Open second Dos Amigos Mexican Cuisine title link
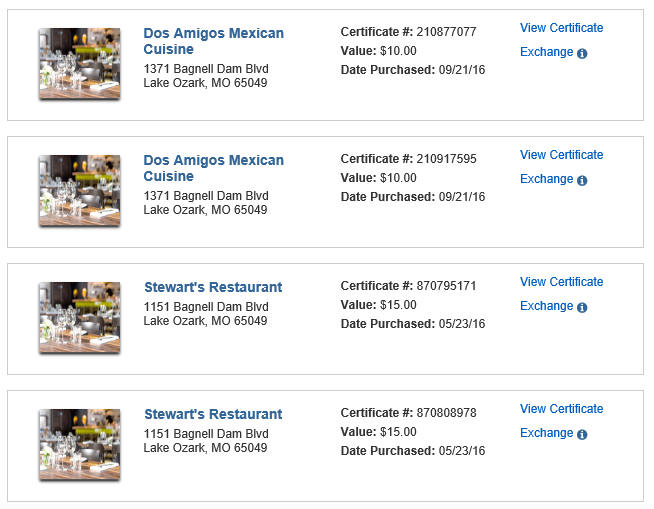The image size is (654, 509). (213, 168)
